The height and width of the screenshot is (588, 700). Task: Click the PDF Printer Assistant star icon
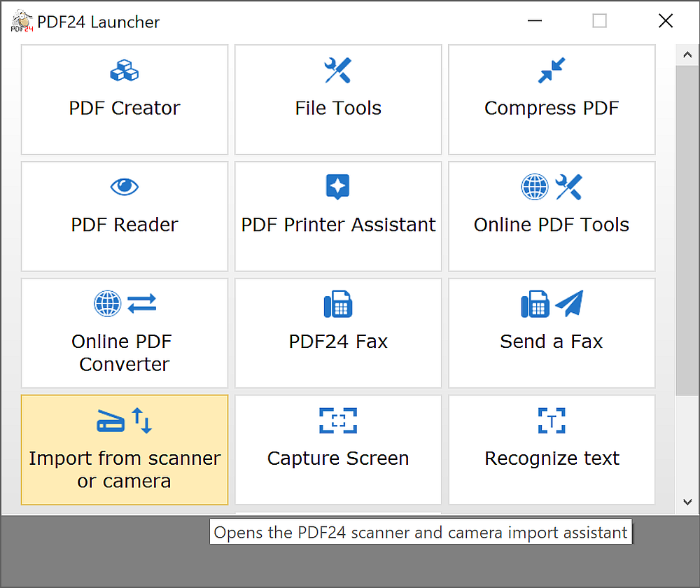pyautogui.click(x=338, y=187)
